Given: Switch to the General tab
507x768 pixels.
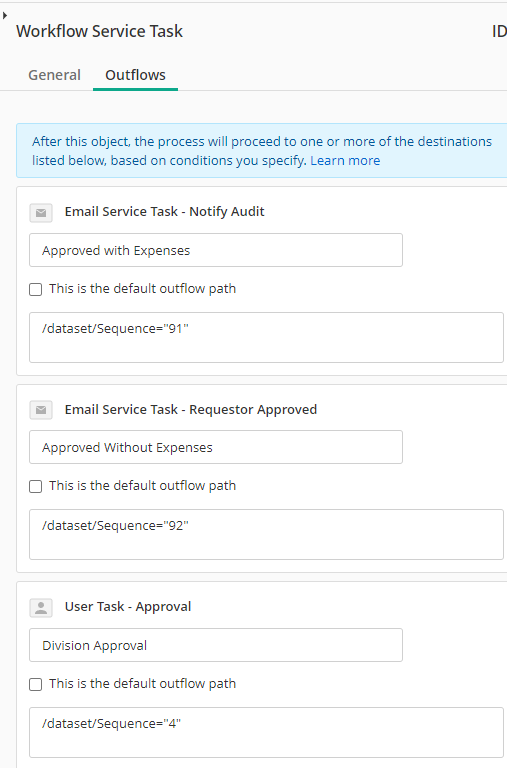Looking at the screenshot, I should coord(54,75).
